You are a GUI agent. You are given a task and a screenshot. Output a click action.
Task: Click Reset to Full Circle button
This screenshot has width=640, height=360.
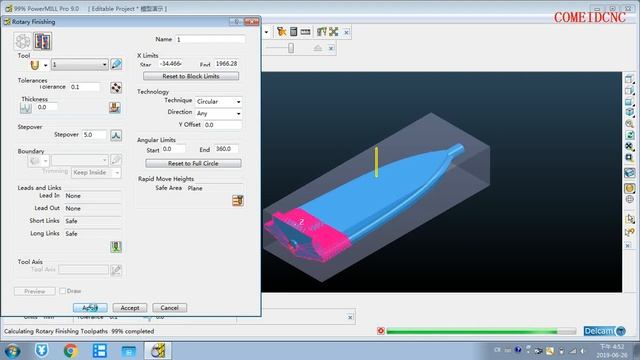coord(193,163)
